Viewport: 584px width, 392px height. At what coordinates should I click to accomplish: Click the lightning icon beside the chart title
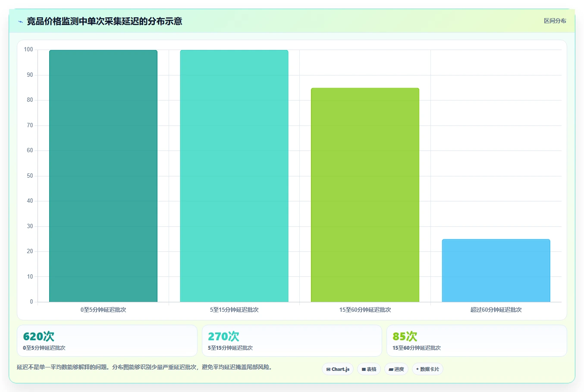(20, 22)
